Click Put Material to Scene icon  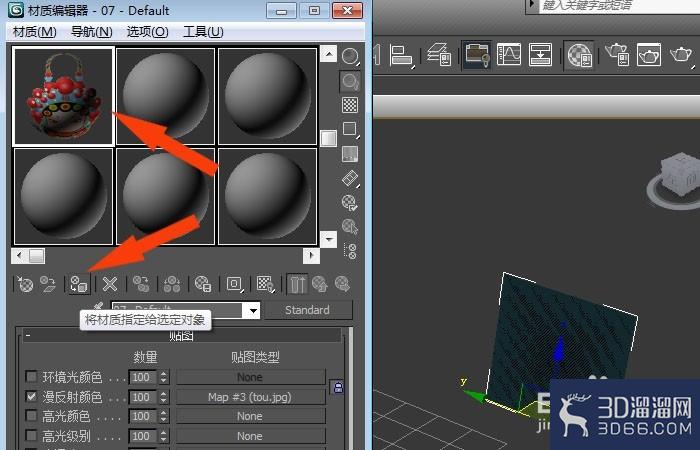(48, 284)
